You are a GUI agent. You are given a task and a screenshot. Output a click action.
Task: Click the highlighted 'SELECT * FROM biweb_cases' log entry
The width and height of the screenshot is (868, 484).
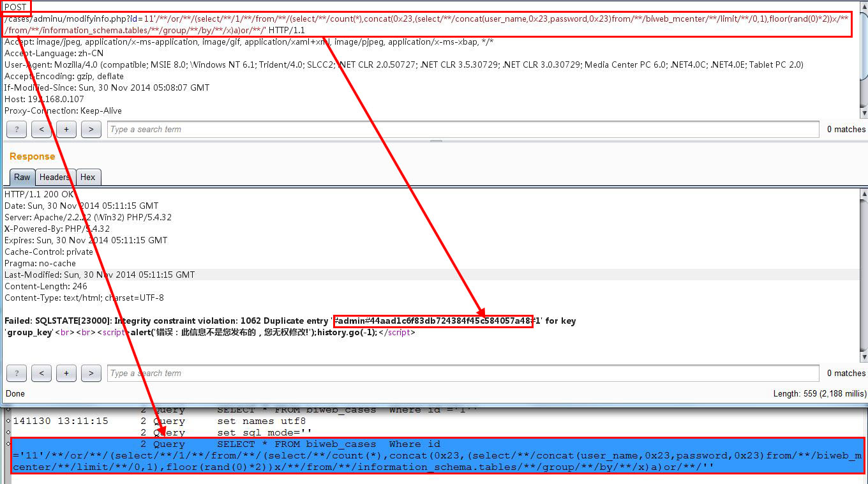pyautogui.click(x=437, y=456)
